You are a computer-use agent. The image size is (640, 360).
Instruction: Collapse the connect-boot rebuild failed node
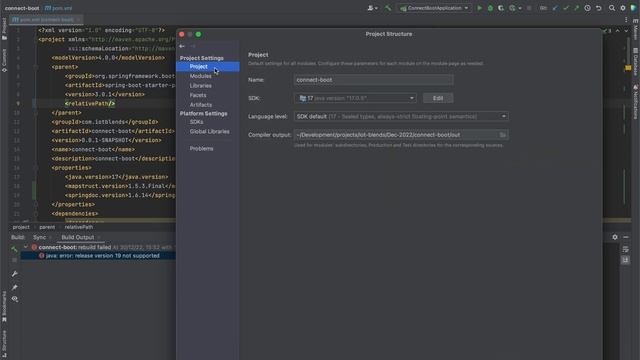point(26,247)
